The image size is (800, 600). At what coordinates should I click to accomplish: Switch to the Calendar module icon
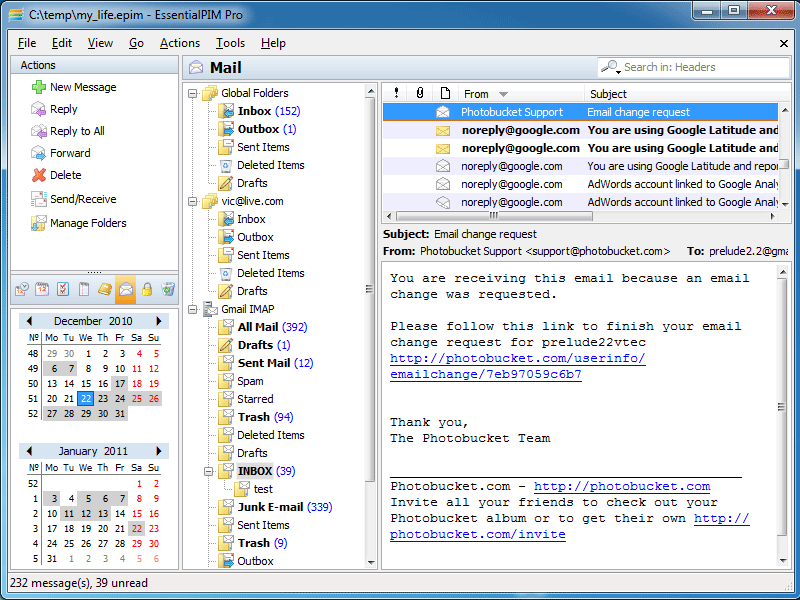[x=42, y=289]
